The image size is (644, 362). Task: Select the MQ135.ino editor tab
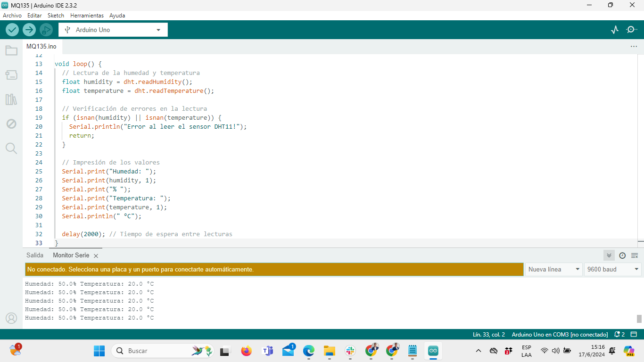41,47
